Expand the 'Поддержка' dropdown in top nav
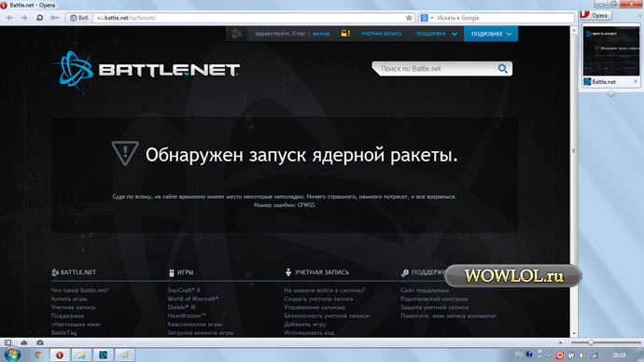Image resolution: width=644 pixels, height=362 pixels. [x=436, y=34]
